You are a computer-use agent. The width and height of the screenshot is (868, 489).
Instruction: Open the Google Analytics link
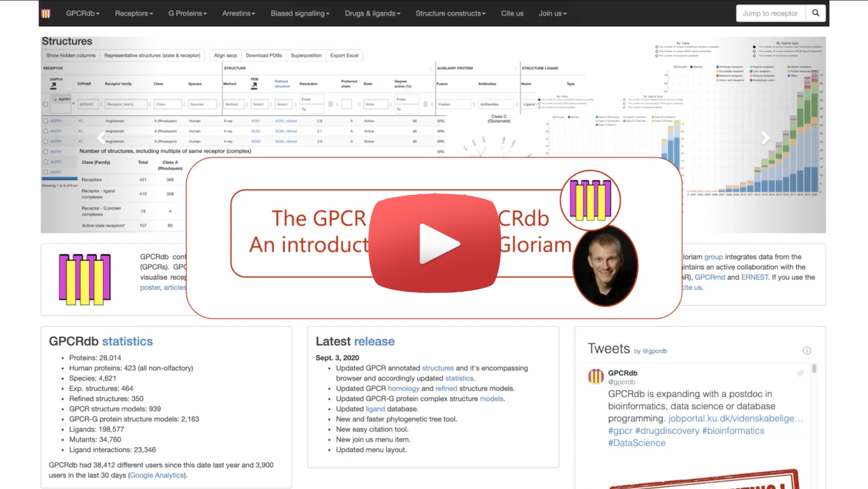click(157, 475)
